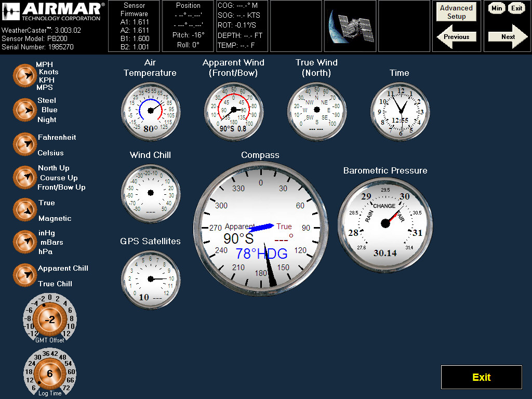Click the Apparent Wind gauge
The image size is (532, 399).
[233, 110]
